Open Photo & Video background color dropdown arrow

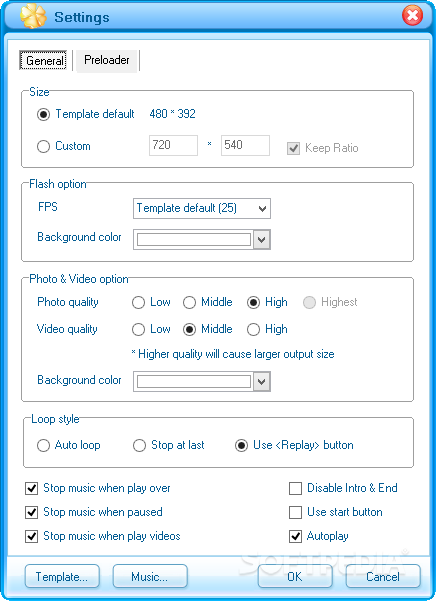tap(262, 381)
